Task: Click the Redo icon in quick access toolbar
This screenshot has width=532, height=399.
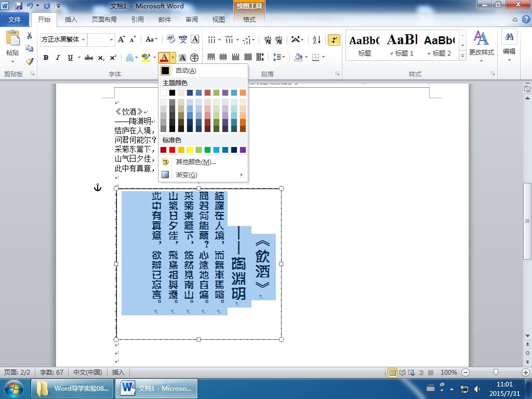Action: pyautogui.click(x=47, y=6)
